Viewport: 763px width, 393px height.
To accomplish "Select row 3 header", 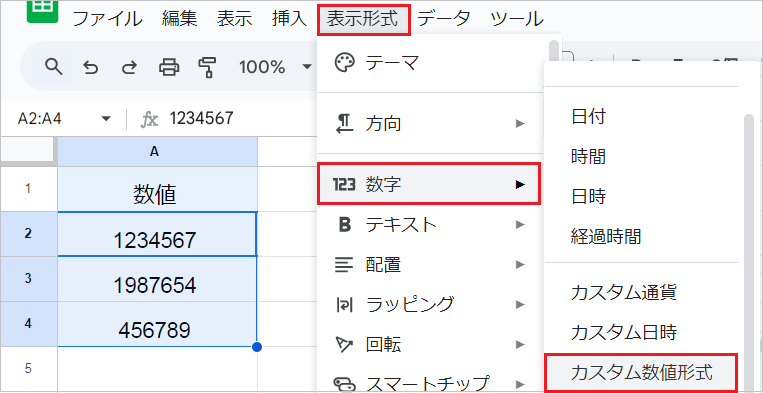I will [29, 279].
